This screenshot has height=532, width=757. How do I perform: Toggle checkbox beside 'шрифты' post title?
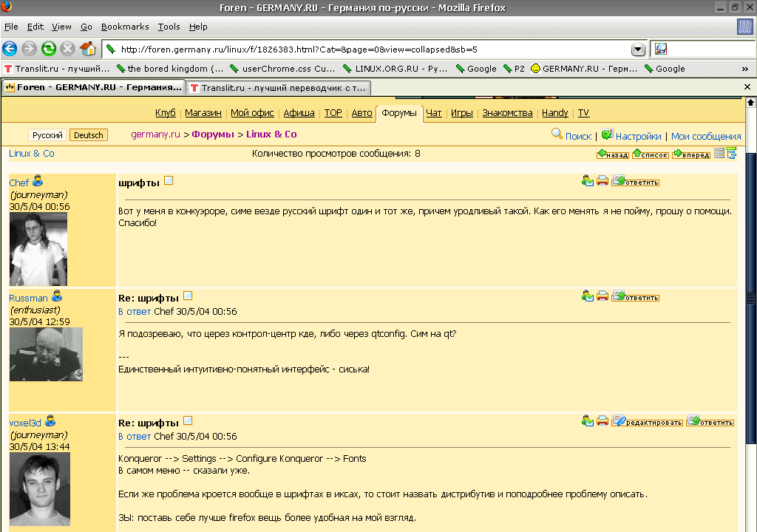[169, 181]
